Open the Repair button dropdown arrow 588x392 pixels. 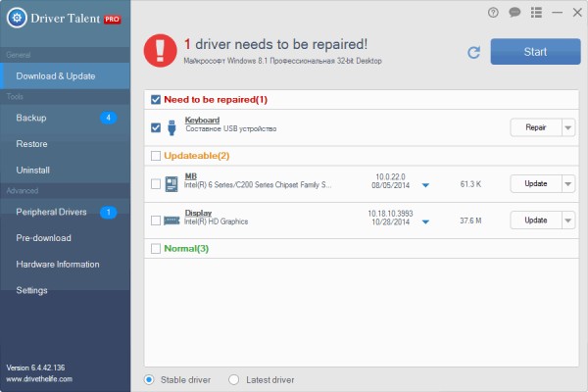point(568,127)
